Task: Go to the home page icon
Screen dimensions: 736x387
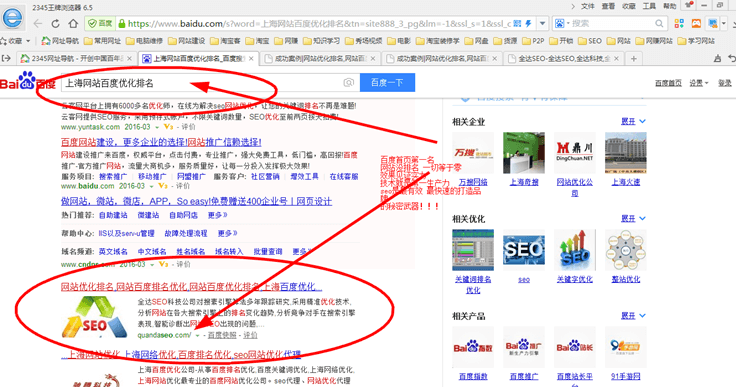Action: click(73, 23)
